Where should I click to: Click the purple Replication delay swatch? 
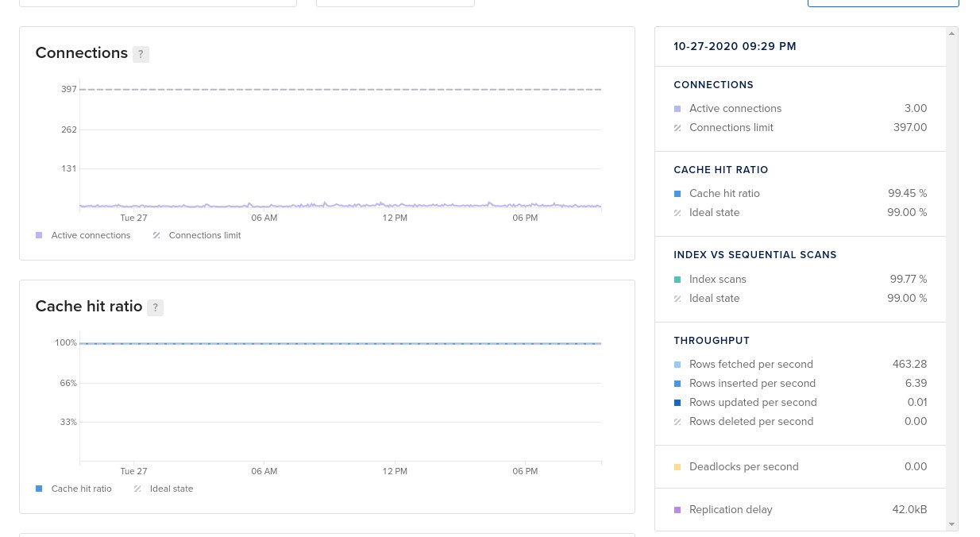click(677, 510)
